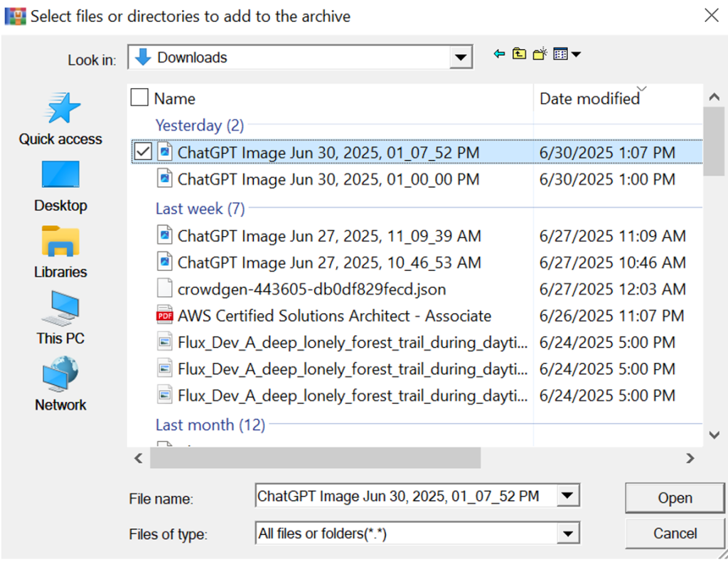Click the back arrow navigation icon

coord(499,54)
